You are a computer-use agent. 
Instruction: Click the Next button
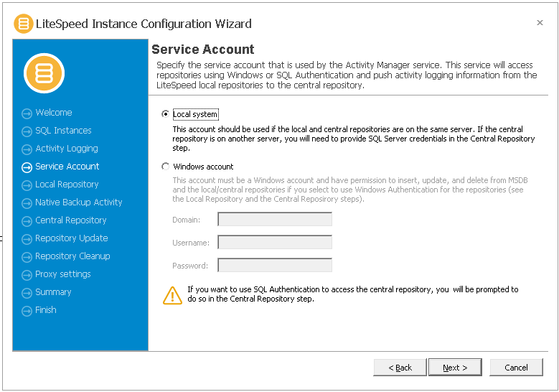coord(455,368)
